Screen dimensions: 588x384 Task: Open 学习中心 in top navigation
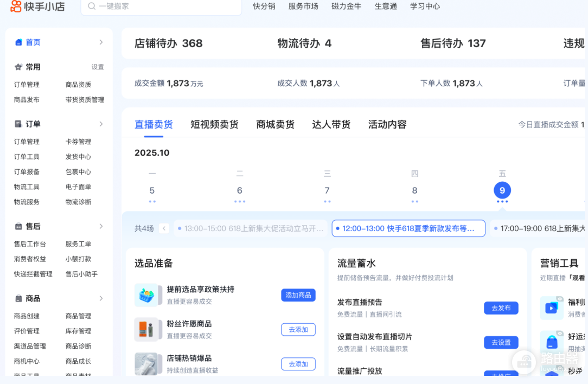point(425,7)
